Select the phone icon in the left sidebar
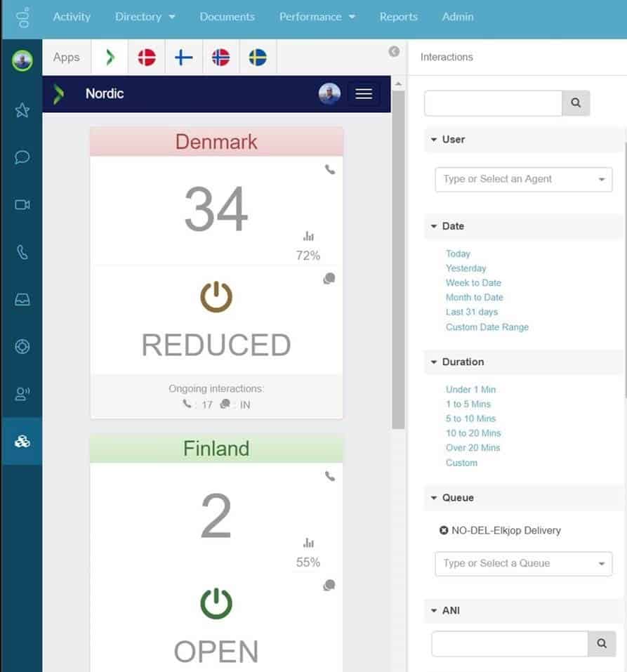 click(x=22, y=251)
